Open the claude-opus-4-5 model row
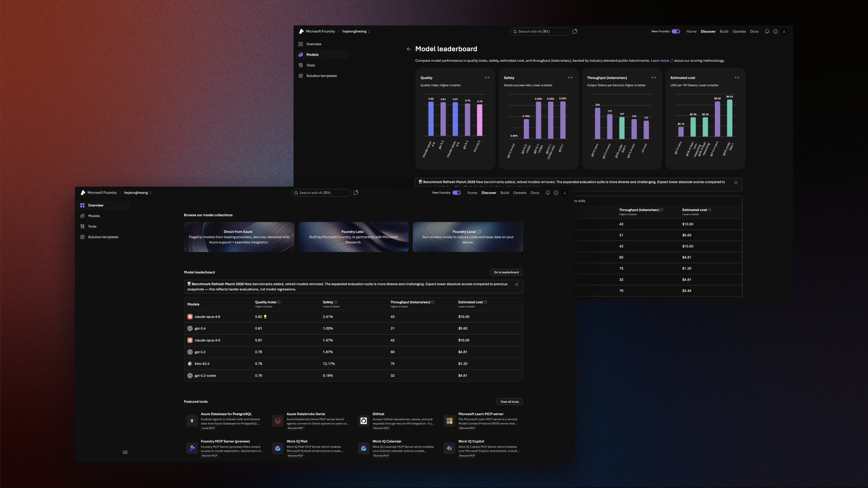Screen dimensions: 868x488 [353, 340]
